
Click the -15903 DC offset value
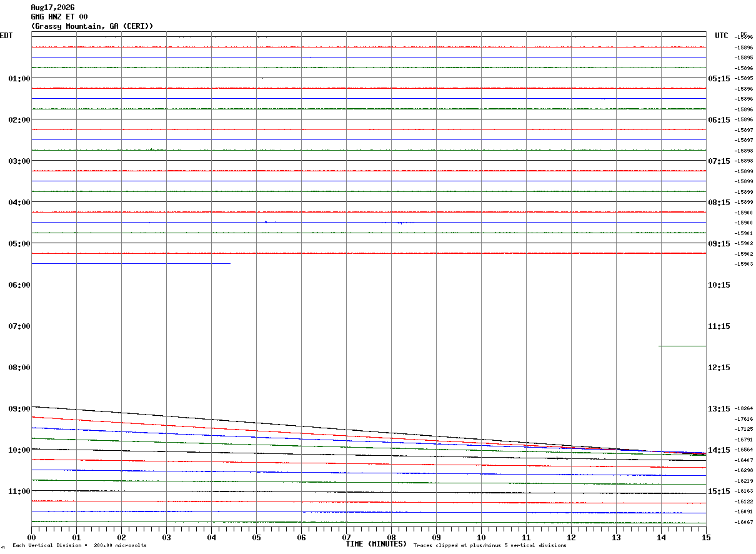tap(744, 264)
